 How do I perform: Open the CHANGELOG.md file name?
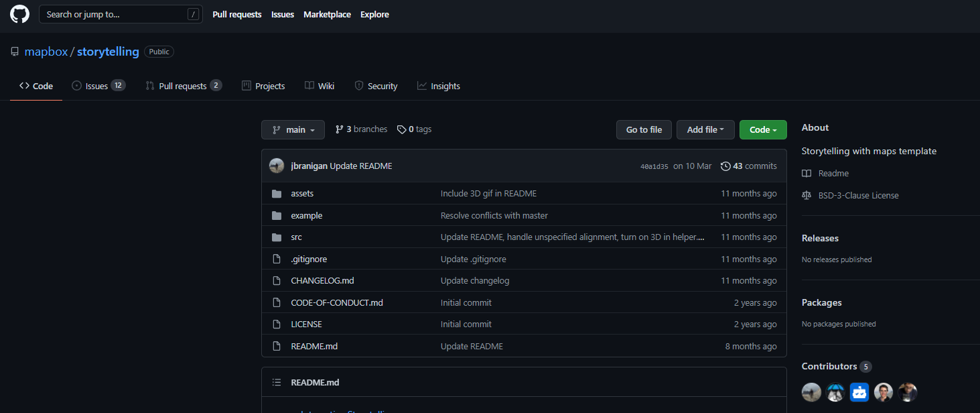point(322,281)
